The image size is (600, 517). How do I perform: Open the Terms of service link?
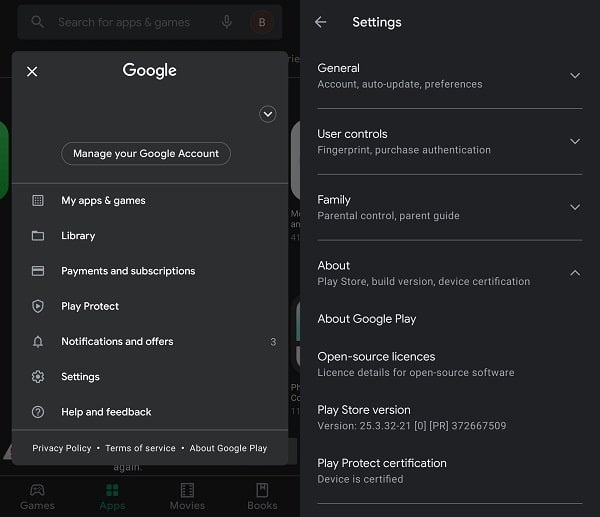tap(140, 448)
